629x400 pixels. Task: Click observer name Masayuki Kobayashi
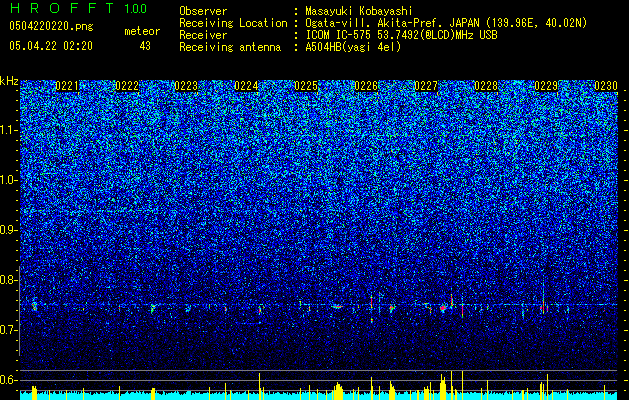tap(359, 11)
